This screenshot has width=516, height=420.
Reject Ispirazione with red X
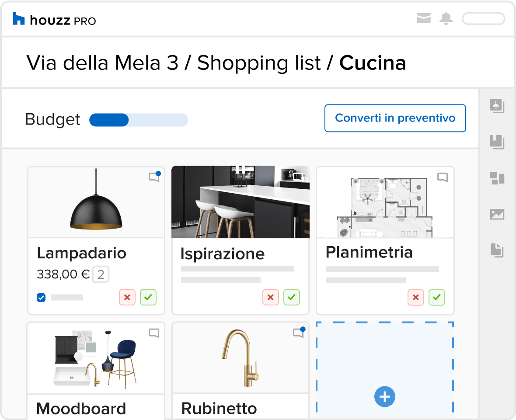(x=271, y=297)
